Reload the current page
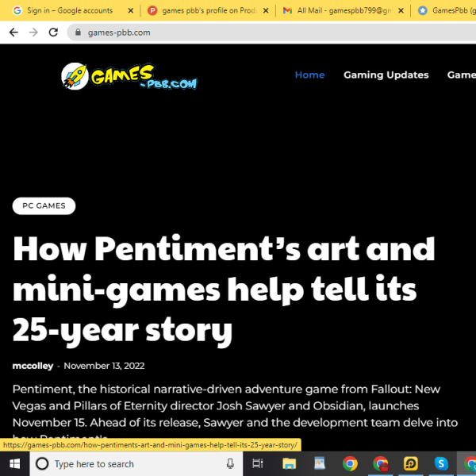The height and width of the screenshot is (476, 476). (x=53, y=33)
